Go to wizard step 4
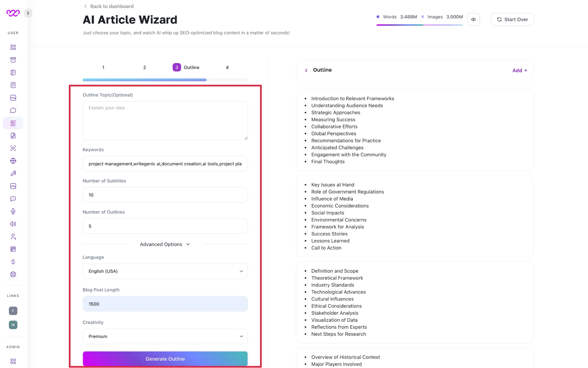The image size is (588, 368). pos(227,67)
